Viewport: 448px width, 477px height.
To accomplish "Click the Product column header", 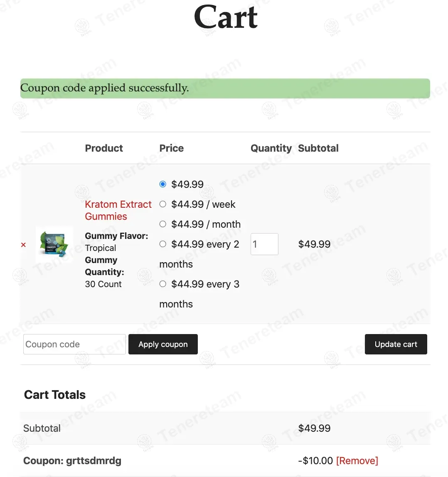I will pyautogui.click(x=104, y=148).
